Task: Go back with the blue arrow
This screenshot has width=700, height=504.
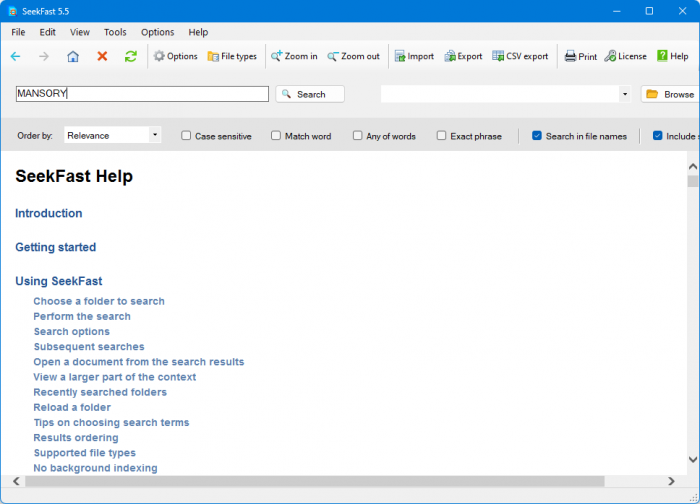Action: [x=16, y=56]
